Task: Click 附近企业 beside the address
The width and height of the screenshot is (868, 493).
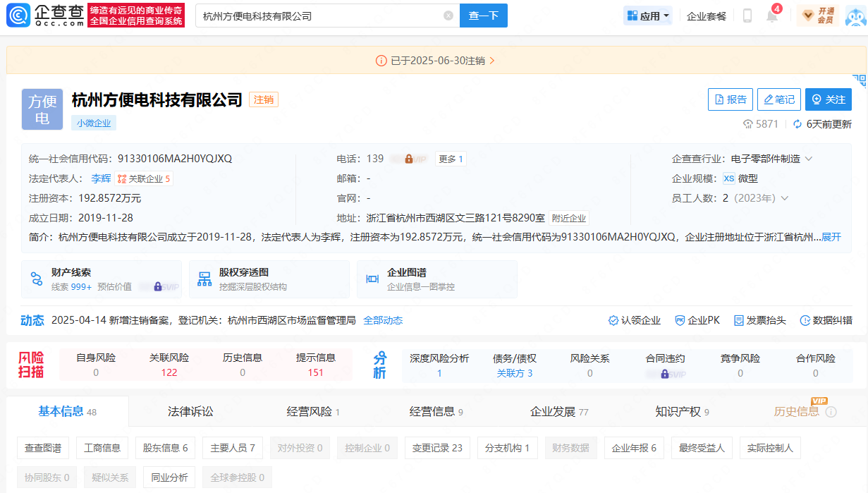Action: 569,218
